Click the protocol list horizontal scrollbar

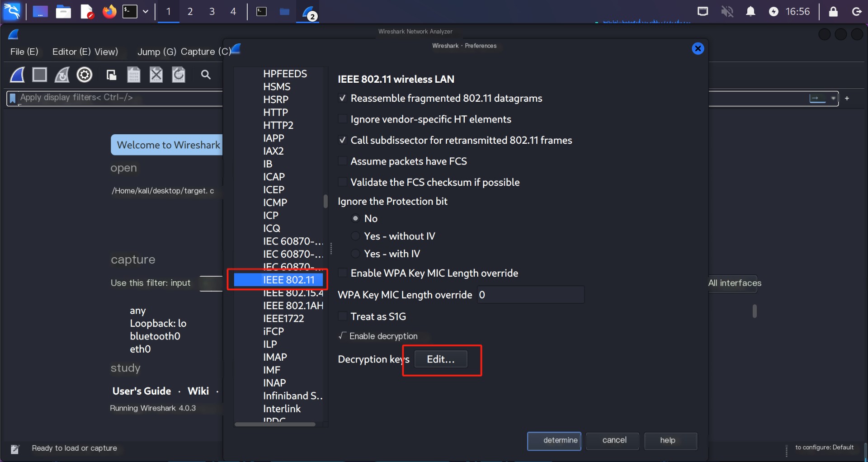coord(275,424)
